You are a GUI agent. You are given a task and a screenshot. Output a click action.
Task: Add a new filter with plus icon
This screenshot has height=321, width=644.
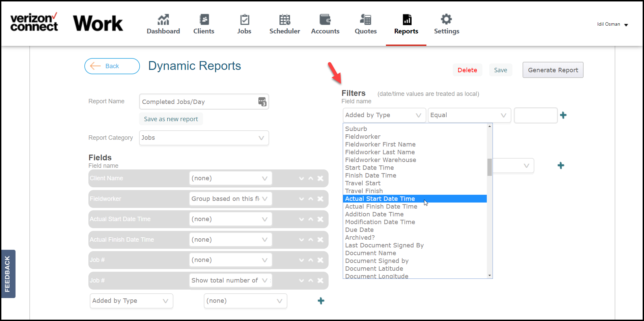coord(563,115)
